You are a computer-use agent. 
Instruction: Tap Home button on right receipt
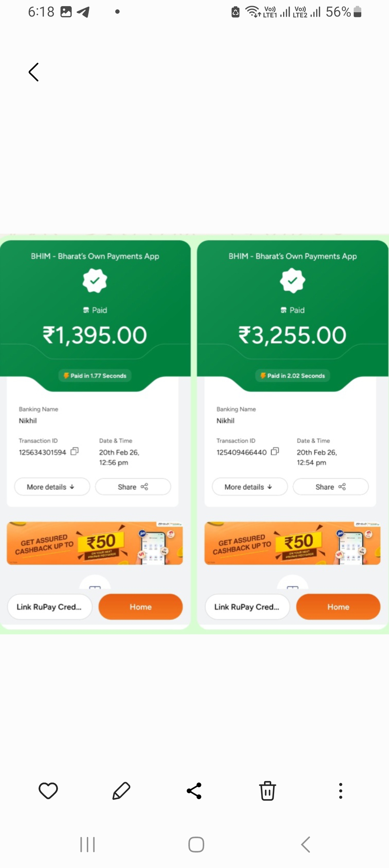[x=338, y=607]
